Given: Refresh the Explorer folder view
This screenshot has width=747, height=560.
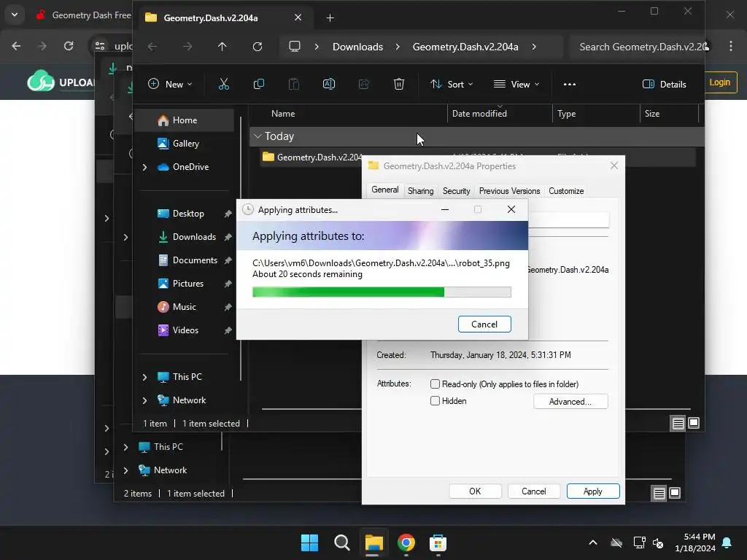Looking at the screenshot, I should (x=258, y=47).
